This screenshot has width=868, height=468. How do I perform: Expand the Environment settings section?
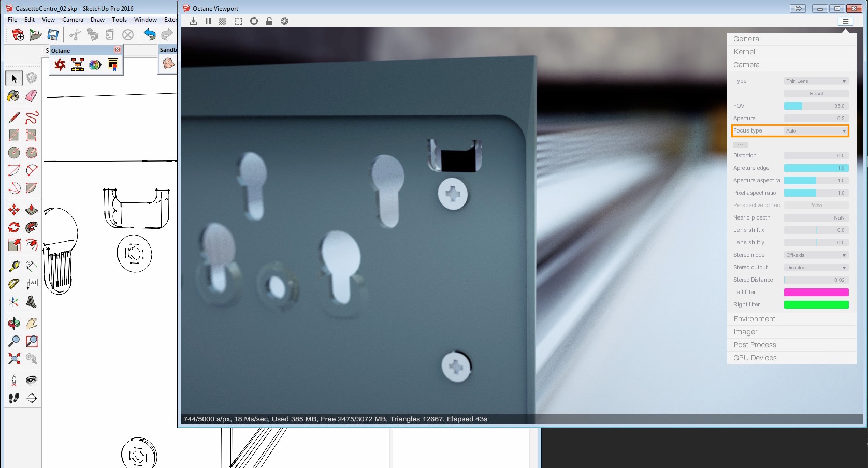coord(791,319)
